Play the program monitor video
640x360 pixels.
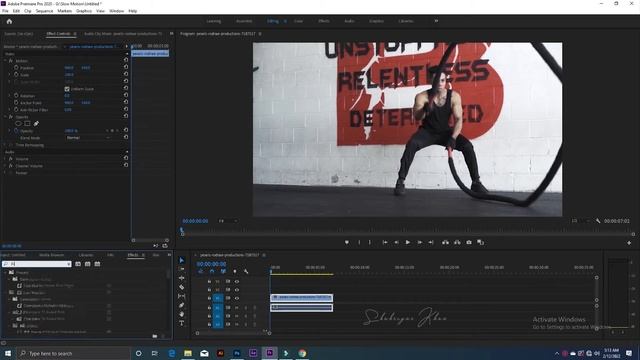[x=408, y=242]
